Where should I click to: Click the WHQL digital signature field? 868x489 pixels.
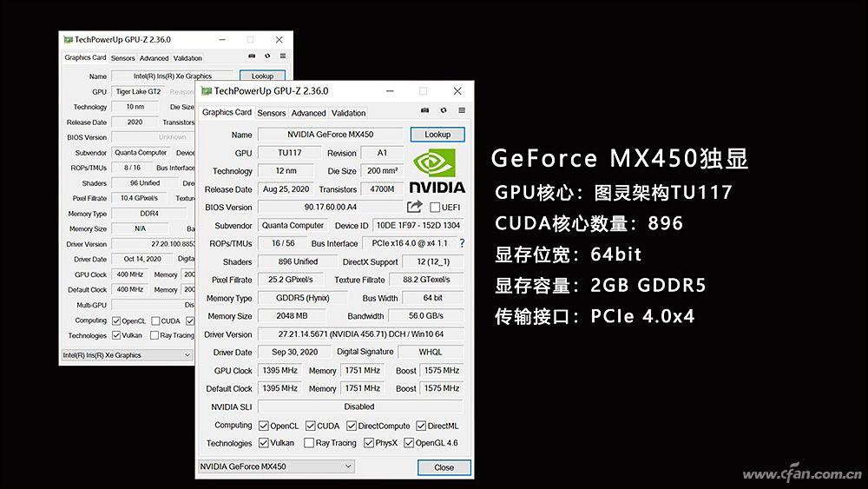(431, 352)
